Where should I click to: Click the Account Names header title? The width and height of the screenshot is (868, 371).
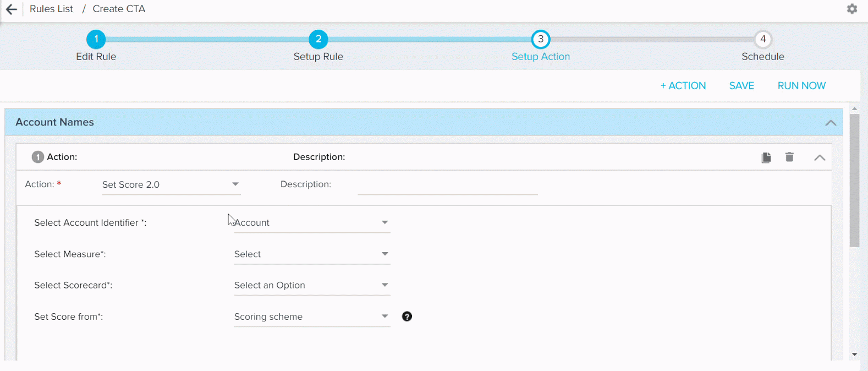(54, 122)
